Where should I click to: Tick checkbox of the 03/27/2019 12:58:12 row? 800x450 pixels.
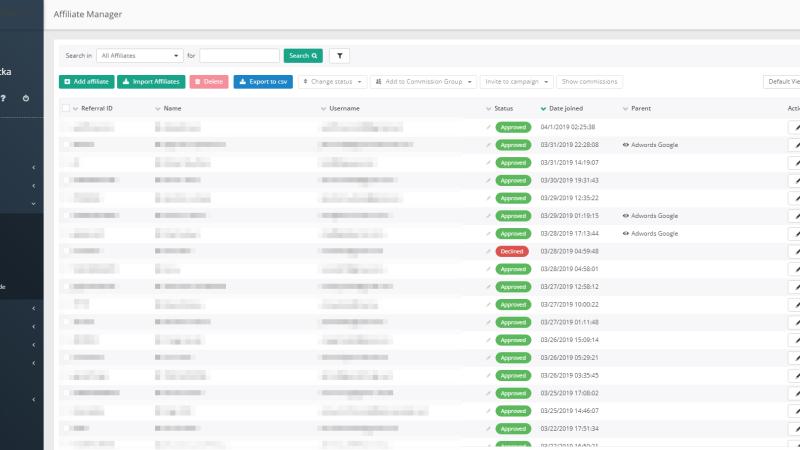(65, 287)
